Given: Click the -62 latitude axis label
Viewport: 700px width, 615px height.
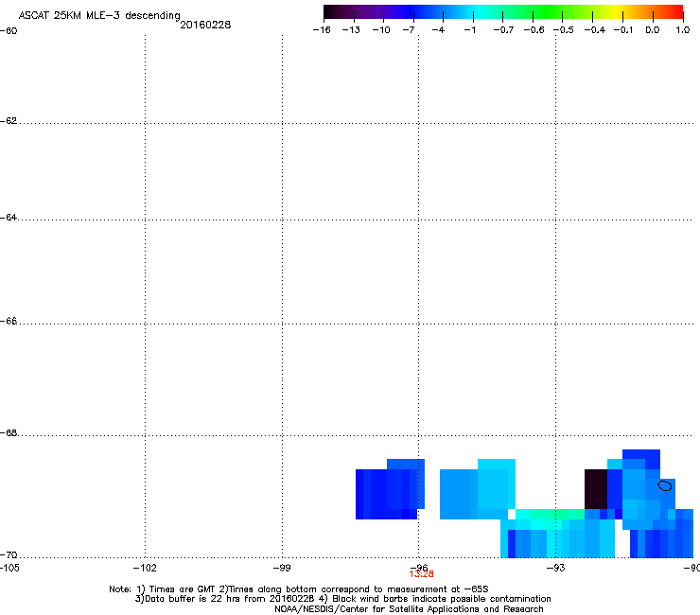Looking at the screenshot, I should [9, 121].
